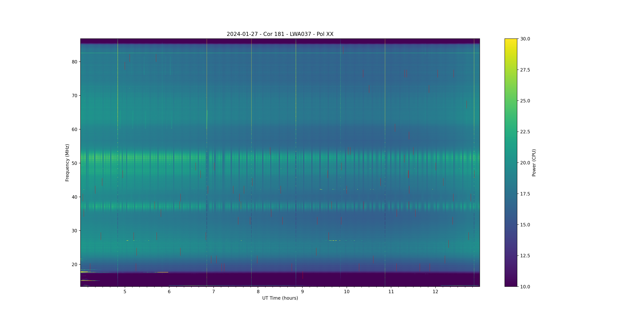
Task: Click the x-axis tick label 5
Action: [125, 292]
